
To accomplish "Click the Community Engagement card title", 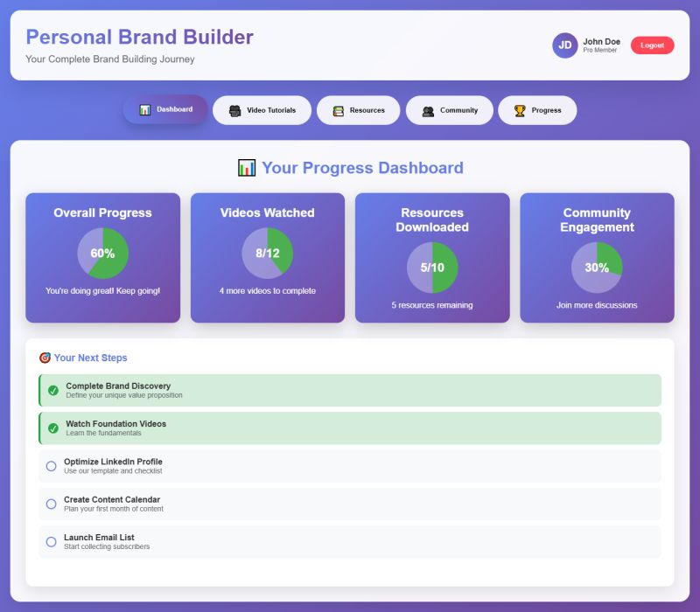I will [597, 220].
